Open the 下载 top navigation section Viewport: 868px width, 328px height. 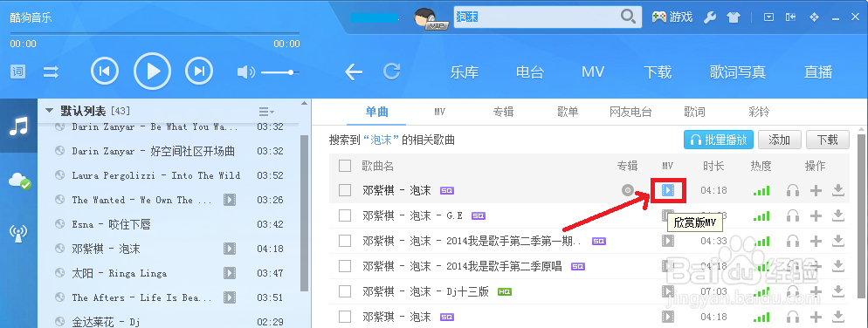[x=658, y=72]
